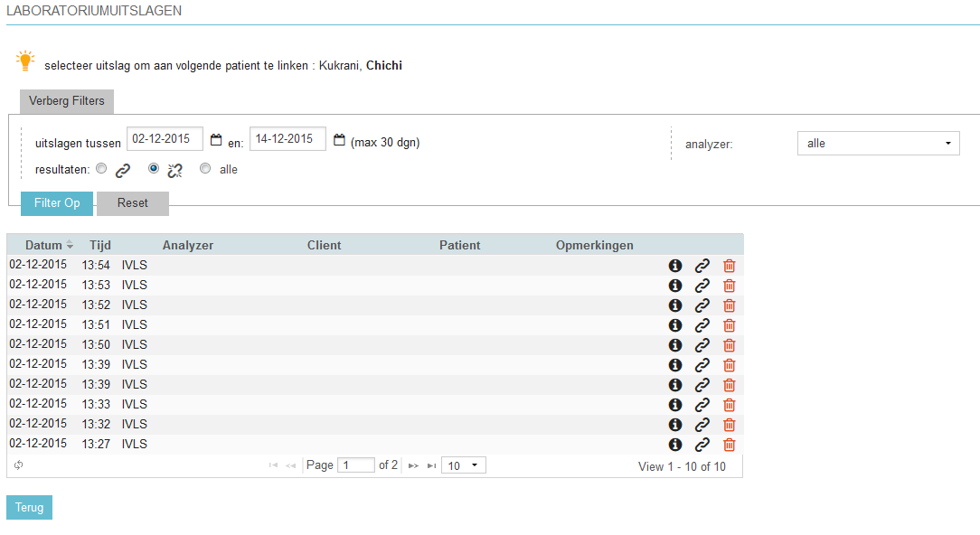Screen dimensions: 980x535
Task: Select unlinked results radio button
Action: [154, 168]
